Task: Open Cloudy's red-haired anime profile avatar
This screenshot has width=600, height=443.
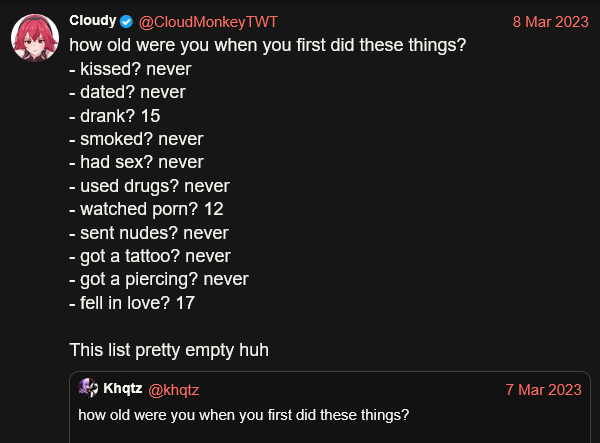Action: tap(35, 38)
